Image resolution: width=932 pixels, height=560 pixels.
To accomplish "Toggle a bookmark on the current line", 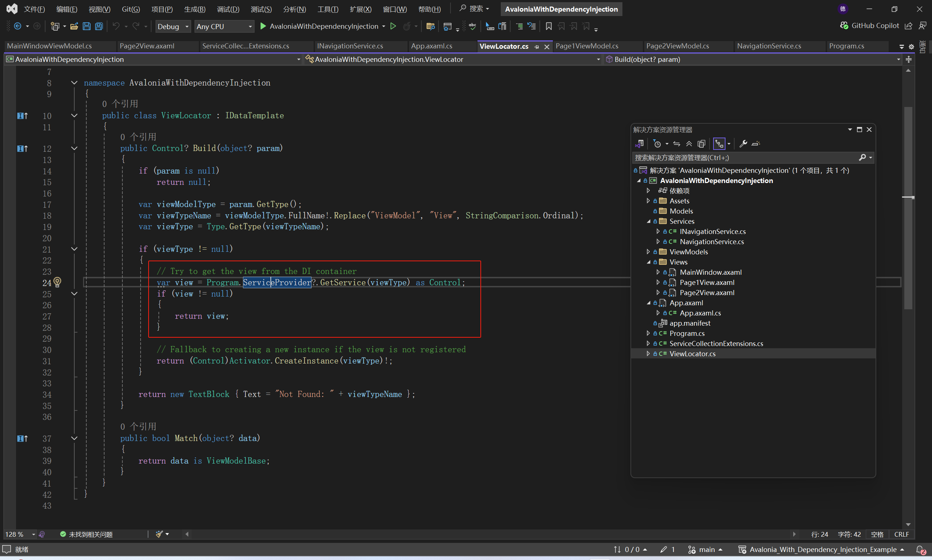I will (548, 26).
